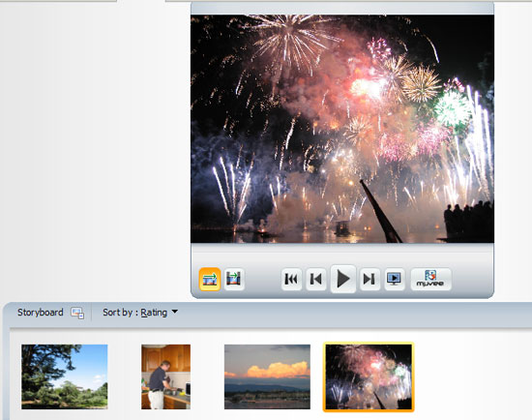532x420 pixels.
Task: Switch to the video filmstrip mode icon
Action: click(x=234, y=279)
